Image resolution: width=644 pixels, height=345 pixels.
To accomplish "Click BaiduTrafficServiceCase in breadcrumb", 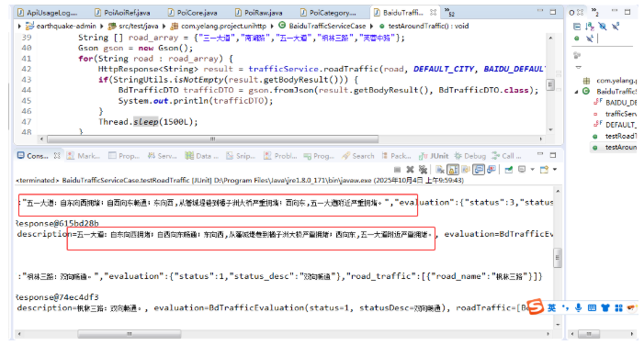I will 322,26.
